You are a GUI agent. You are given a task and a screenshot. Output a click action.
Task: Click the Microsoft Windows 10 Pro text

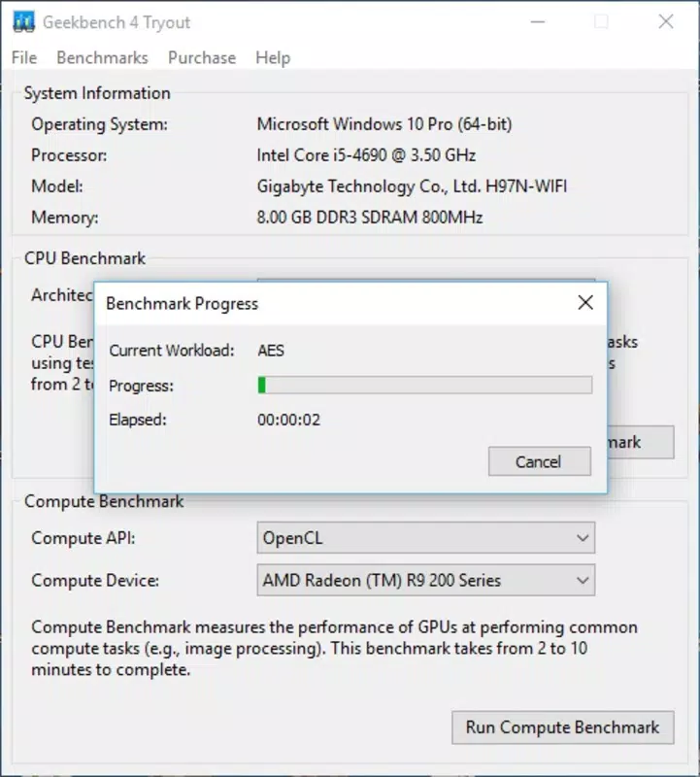pyautogui.click(x=384, y=124)
